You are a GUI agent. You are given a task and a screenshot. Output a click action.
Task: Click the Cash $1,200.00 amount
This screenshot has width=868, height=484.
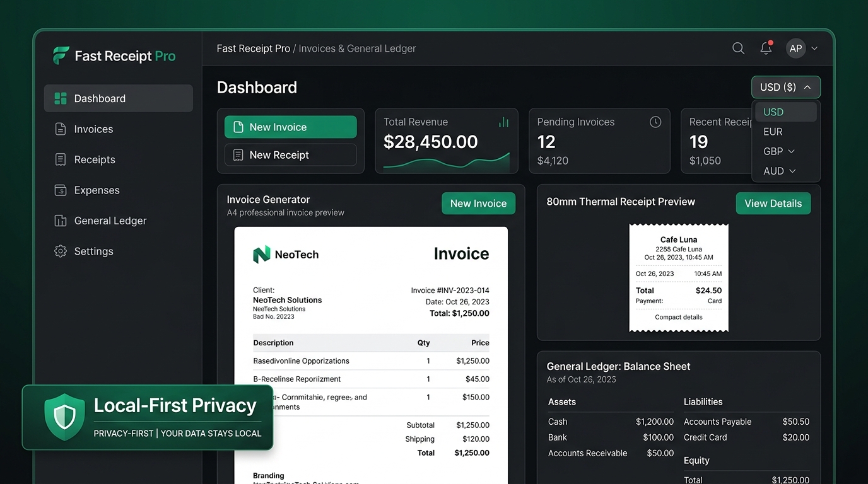tap(655, 422)
